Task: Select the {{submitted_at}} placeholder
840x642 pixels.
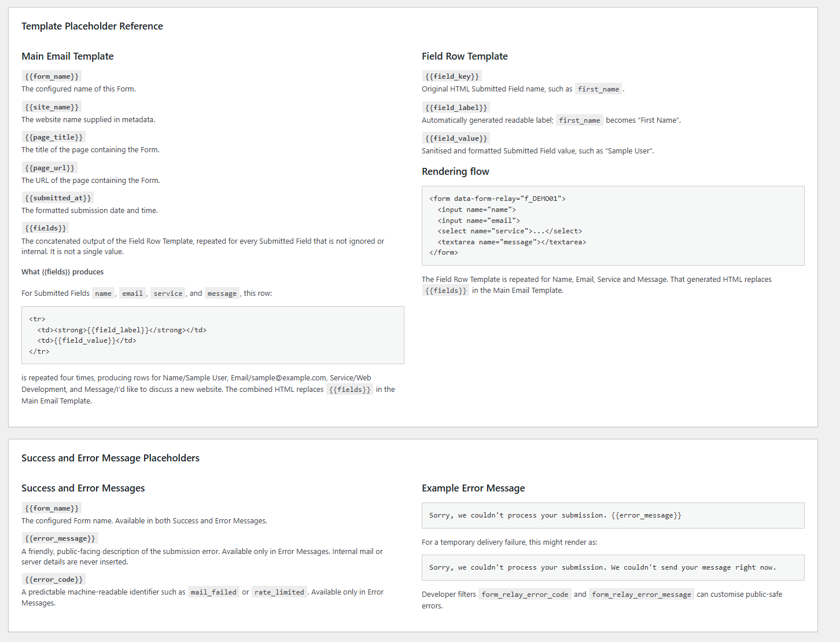Action: [58, 198]
